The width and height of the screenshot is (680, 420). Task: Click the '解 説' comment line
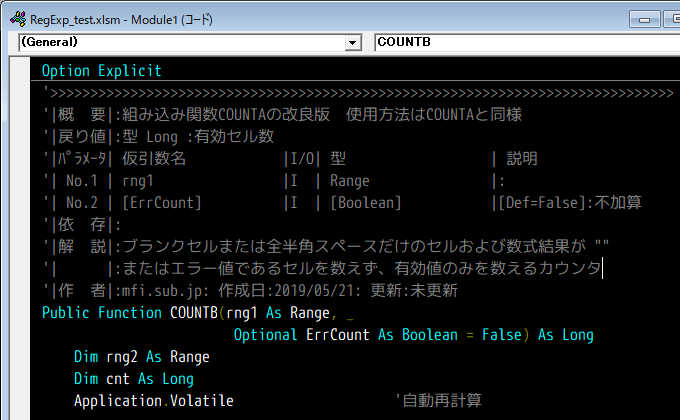click(326, 246)
